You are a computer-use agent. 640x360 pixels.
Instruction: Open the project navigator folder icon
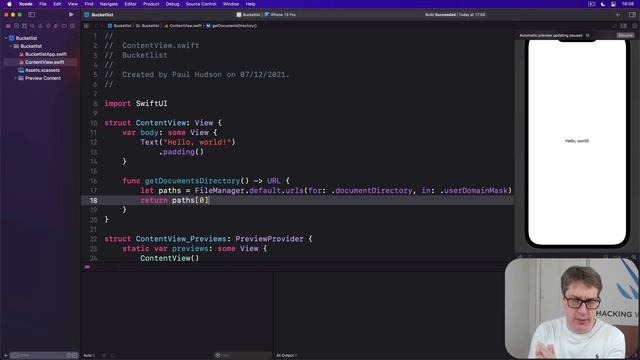point(8,26)
